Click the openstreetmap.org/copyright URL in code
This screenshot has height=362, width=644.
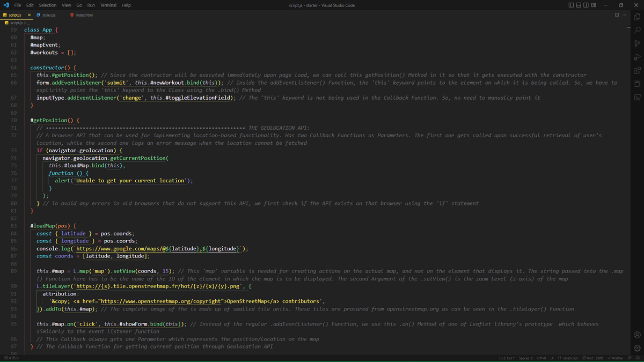coord(162,301)
